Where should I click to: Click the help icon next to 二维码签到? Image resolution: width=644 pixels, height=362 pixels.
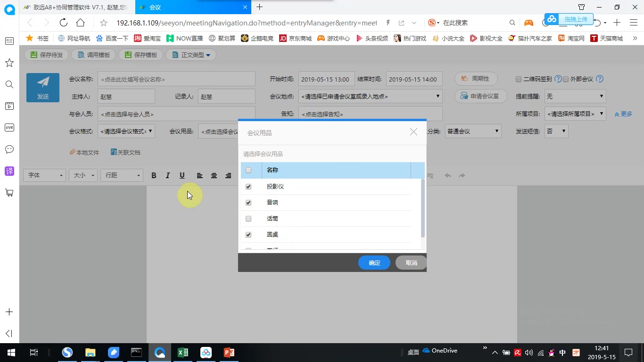(x=558, y=79)
